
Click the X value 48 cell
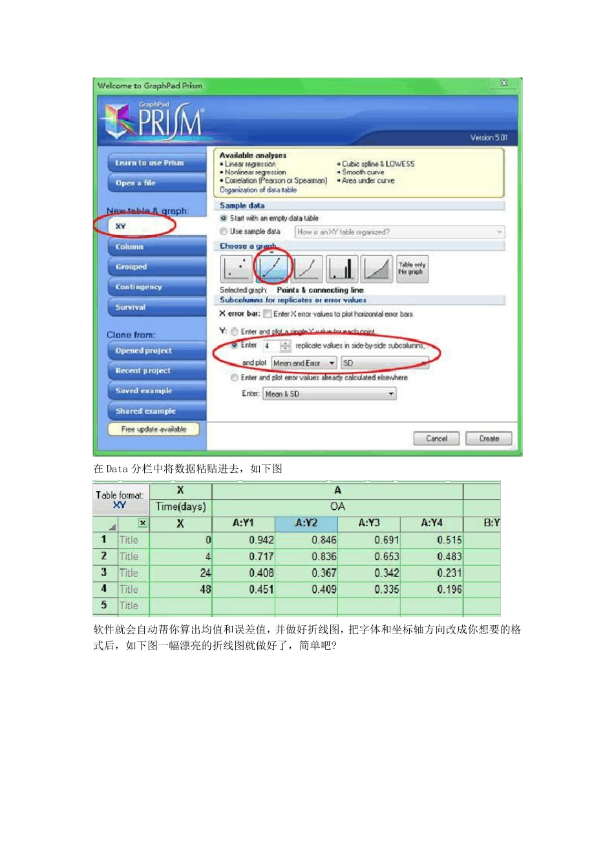pos(181,589)
